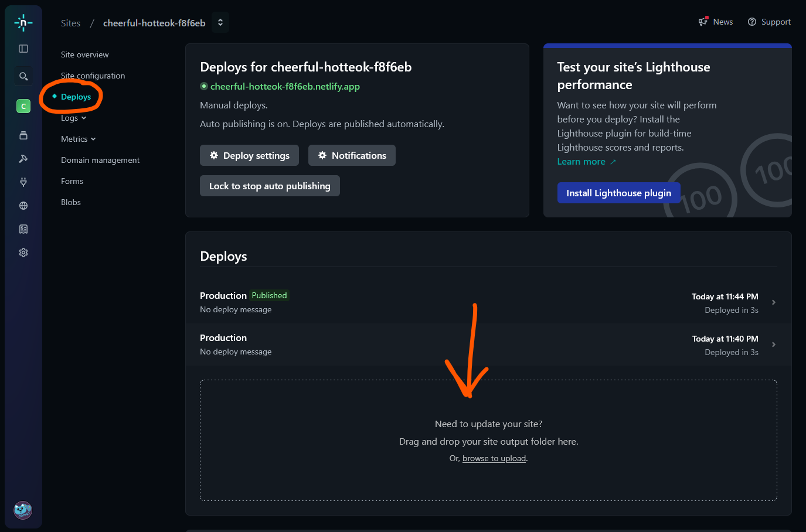Open the site switcher next to cheerful-hotteok-f8f6eb
Viewport: 806px width, 532px height.
[220, 23]
